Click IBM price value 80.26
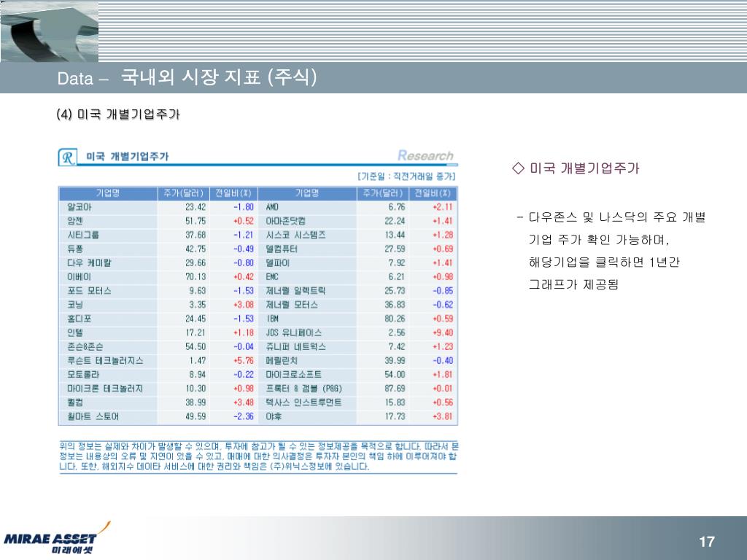The height and width of the screenshot is (560, 747). (395, 319)
